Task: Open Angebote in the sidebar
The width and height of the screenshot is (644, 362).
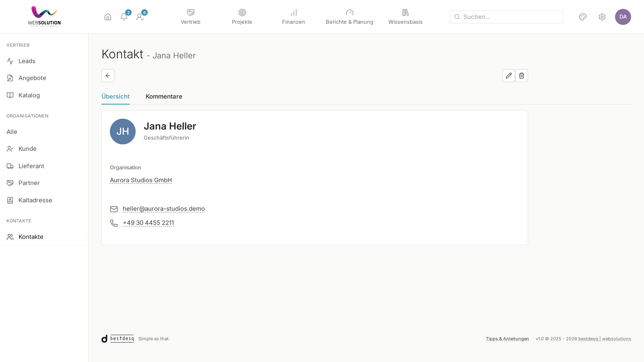Action: pos(44,78)
